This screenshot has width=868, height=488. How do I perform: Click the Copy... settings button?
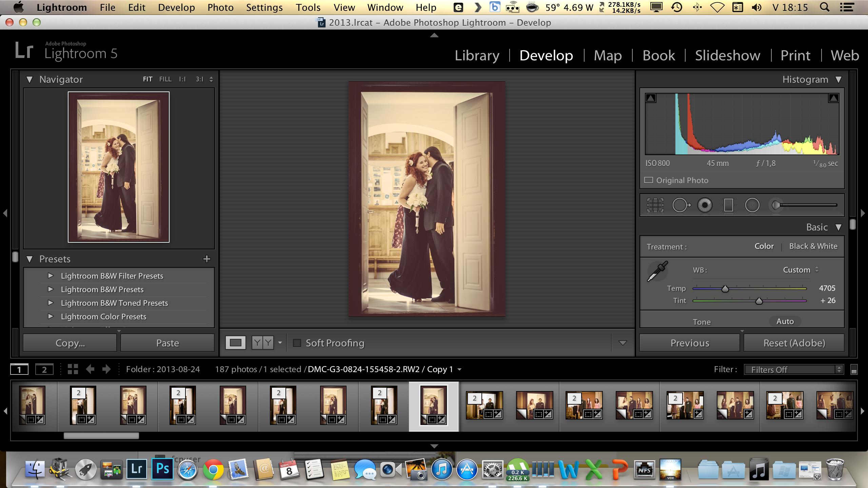(70, 343)
